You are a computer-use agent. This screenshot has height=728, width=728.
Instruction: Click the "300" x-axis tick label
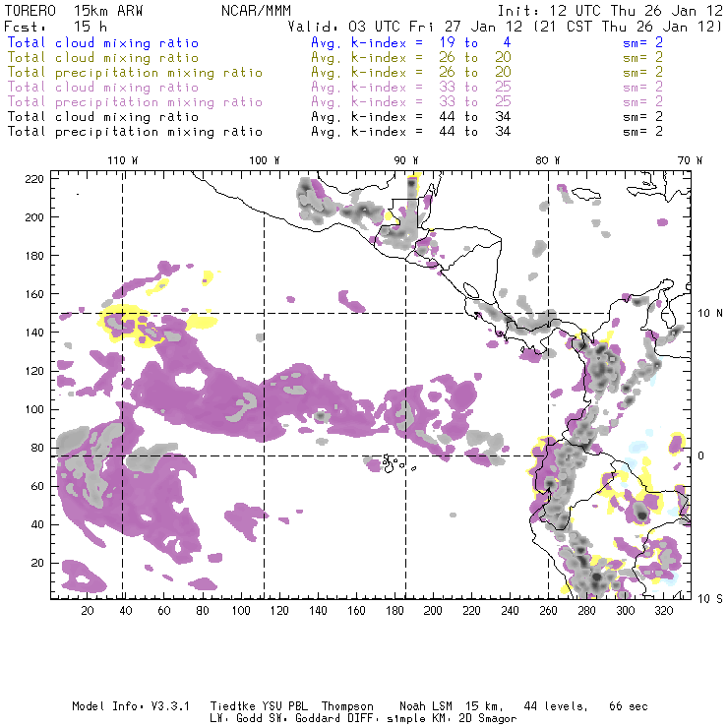626,611
